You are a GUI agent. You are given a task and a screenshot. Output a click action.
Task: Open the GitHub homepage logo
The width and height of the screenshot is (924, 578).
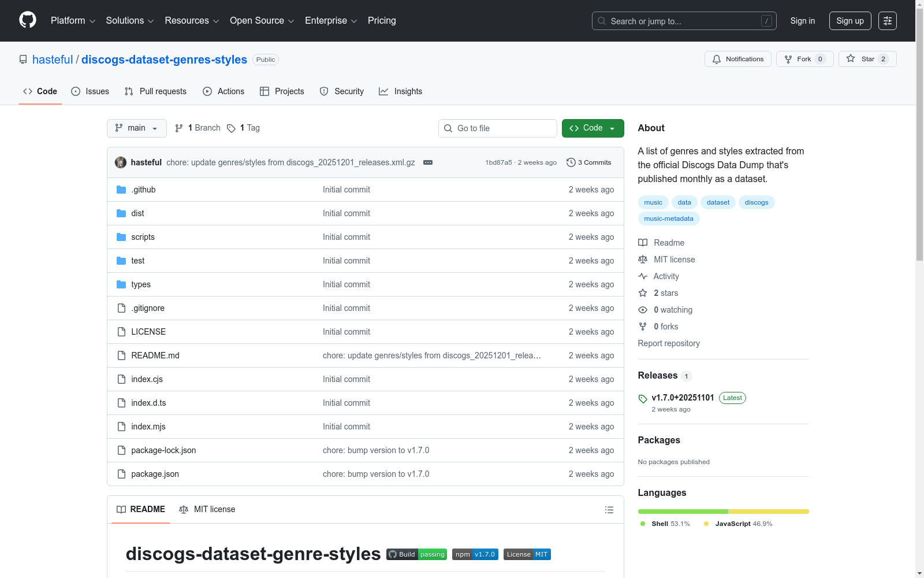(x=28, y=20)
